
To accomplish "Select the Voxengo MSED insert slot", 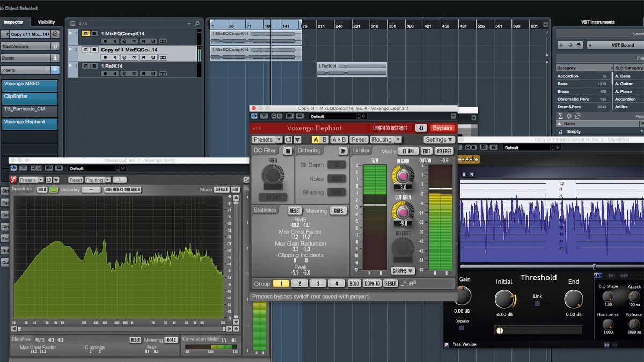I will (30, 85).
